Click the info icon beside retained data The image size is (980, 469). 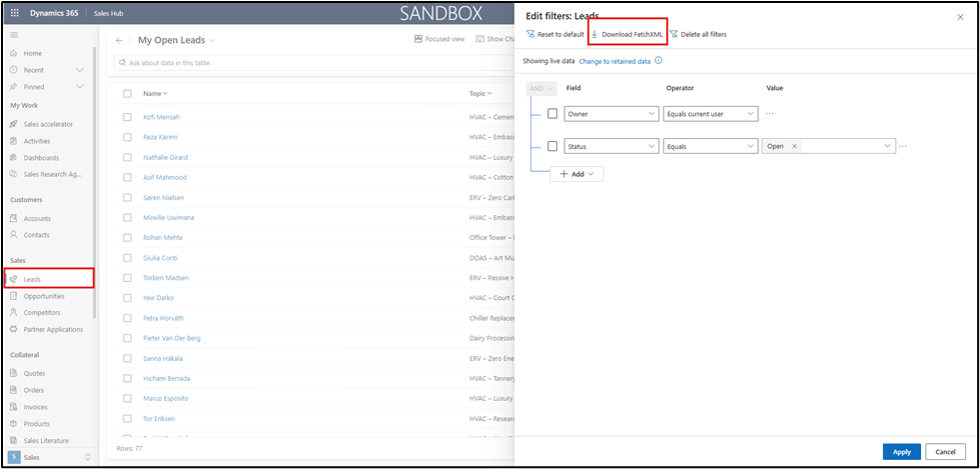[658, 61]
